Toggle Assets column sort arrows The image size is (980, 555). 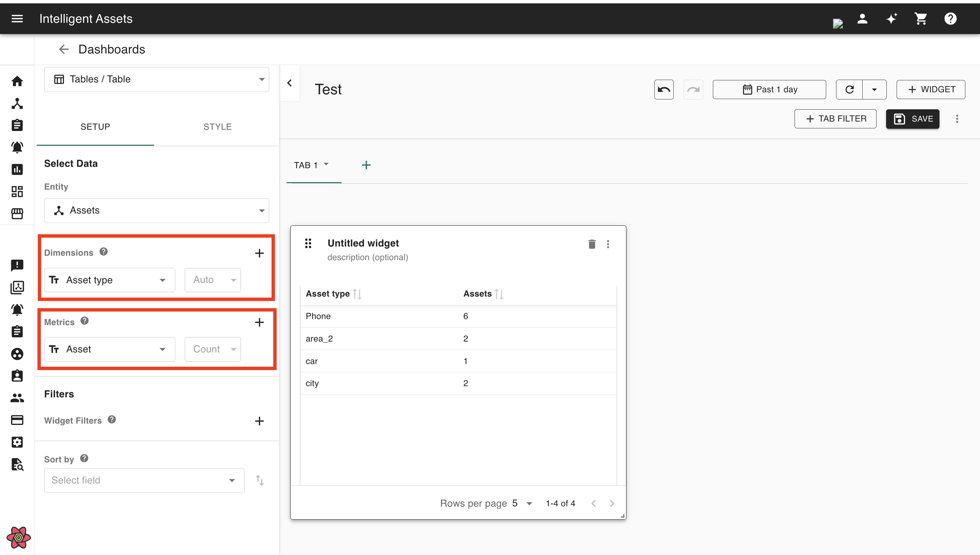pos(499,294)
